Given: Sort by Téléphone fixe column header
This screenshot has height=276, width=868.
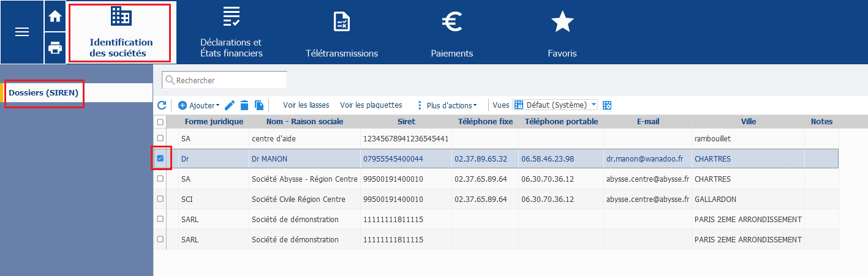Looking at the screenshot, I should tap(485, 122).
